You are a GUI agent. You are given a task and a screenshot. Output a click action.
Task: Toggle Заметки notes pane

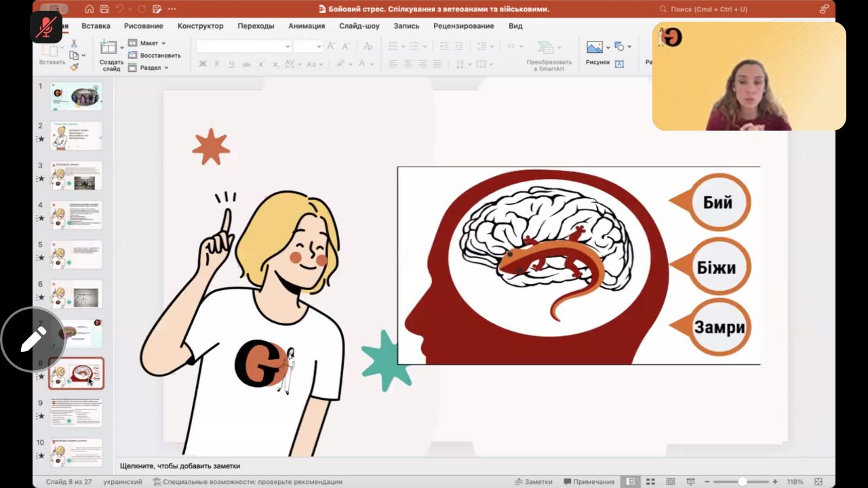[534, 482]
